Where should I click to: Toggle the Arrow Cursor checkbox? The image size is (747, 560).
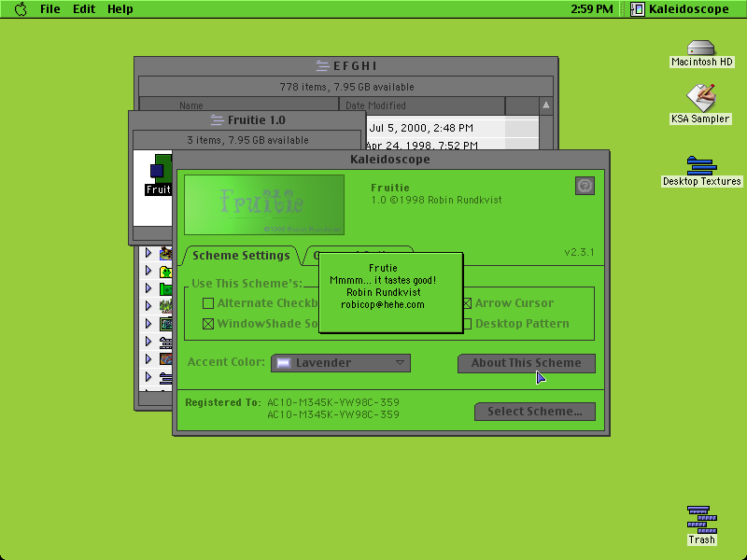pos(467,303)
